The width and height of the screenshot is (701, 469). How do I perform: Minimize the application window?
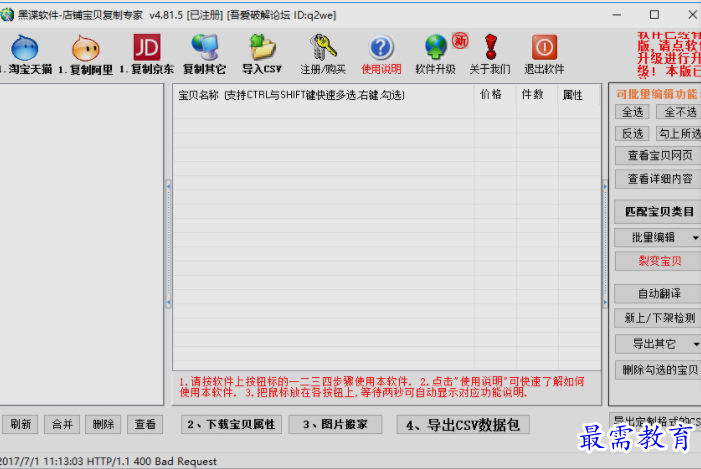tap(617, 15)
